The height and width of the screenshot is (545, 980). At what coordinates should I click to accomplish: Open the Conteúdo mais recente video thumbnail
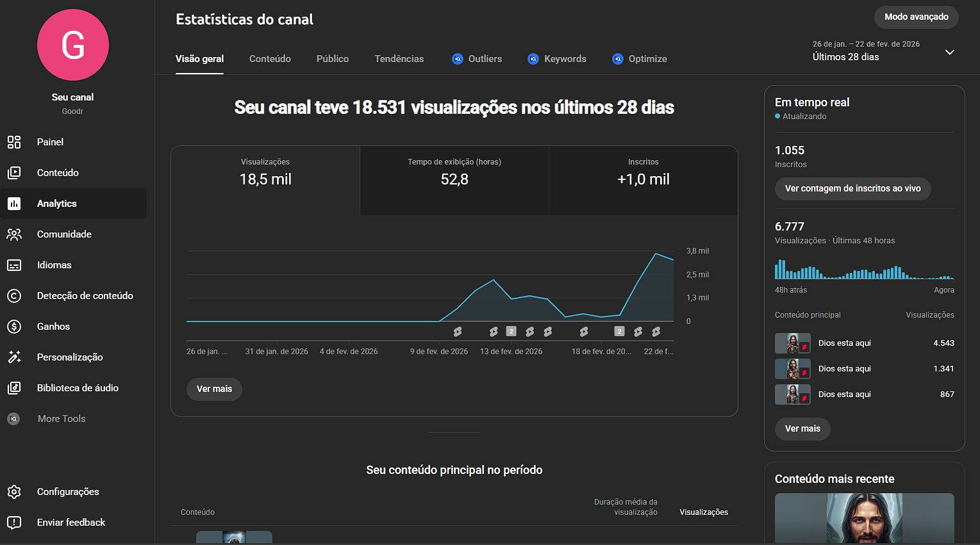pyautogui.click(x=865, y=518)
